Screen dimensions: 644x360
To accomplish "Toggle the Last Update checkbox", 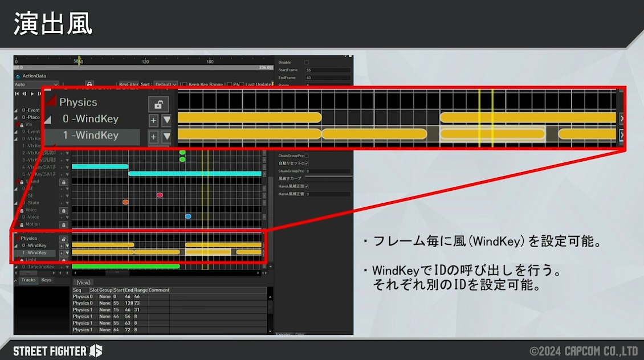I will [242, 84].
